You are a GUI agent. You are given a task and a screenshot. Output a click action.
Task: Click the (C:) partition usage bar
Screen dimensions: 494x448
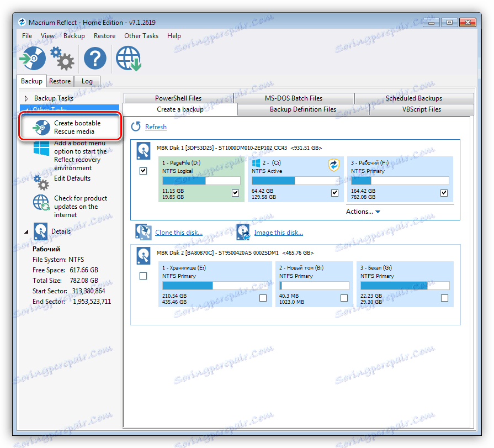tap(296, 181)
